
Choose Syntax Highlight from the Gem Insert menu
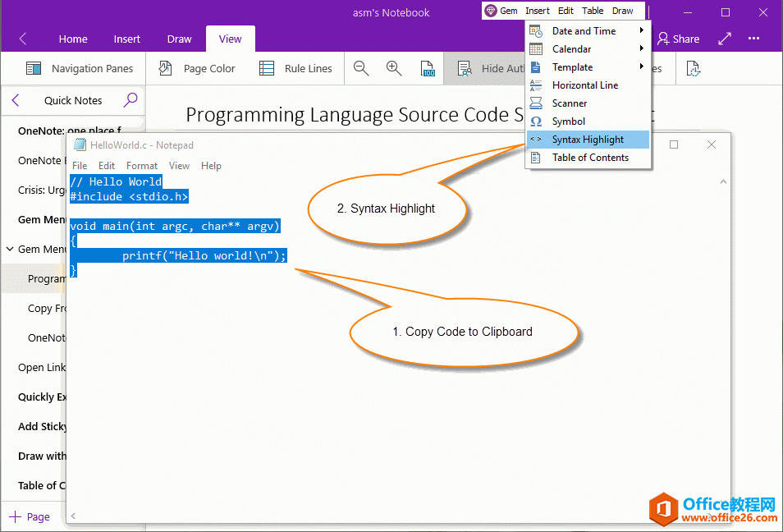pos(587,139)
